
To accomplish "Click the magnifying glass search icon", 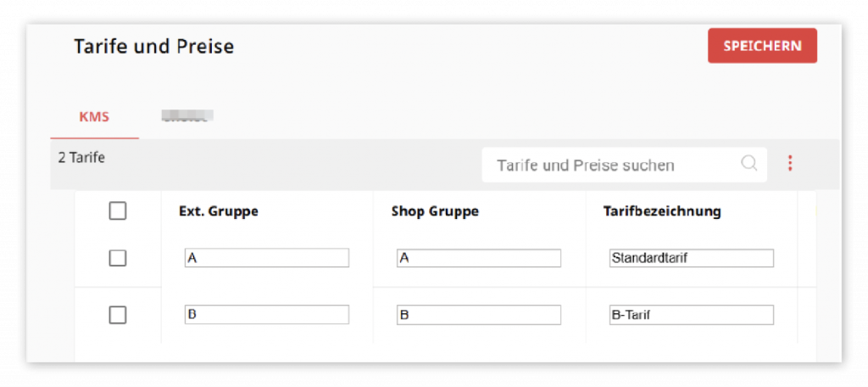I will click(748, 163).
